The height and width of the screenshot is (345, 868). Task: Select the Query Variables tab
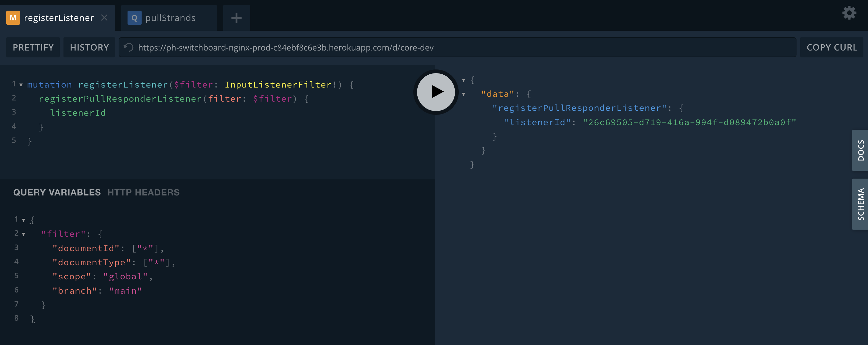point(57,192)
